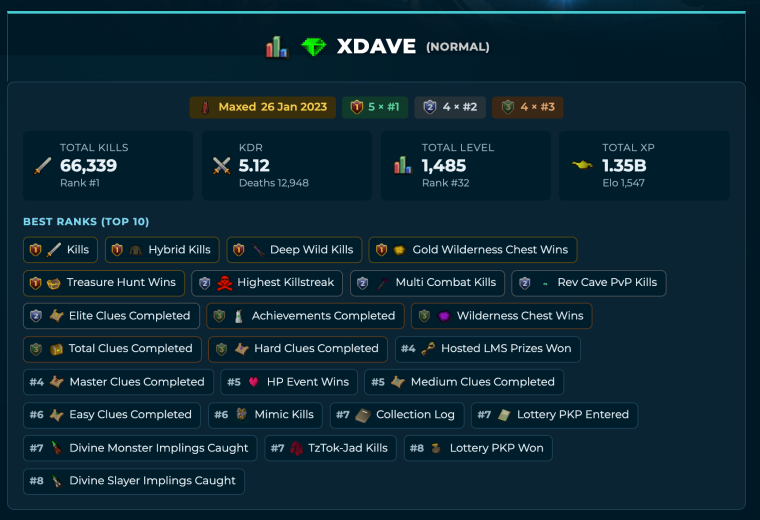760x520 pixels.
Task: Open the Kills rank chip
Action: tap(60, 250)
